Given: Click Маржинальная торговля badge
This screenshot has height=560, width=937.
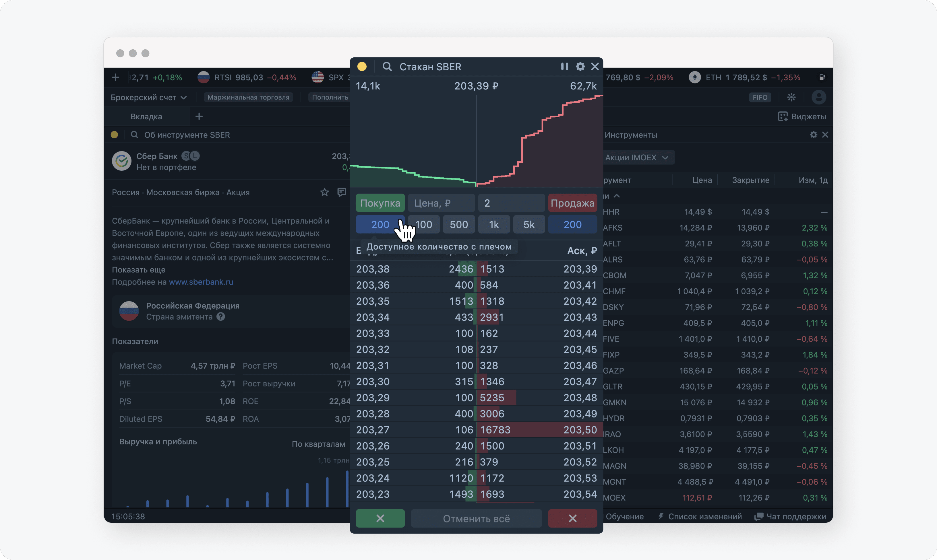Looking at the screenshot, I should click(x=248, y=97).
